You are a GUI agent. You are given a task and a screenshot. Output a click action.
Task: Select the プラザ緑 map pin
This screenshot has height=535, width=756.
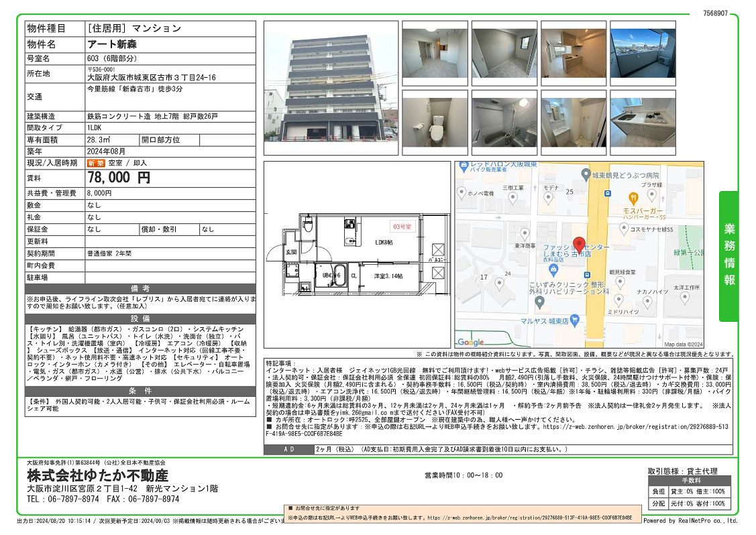click(x=651, y=194)
